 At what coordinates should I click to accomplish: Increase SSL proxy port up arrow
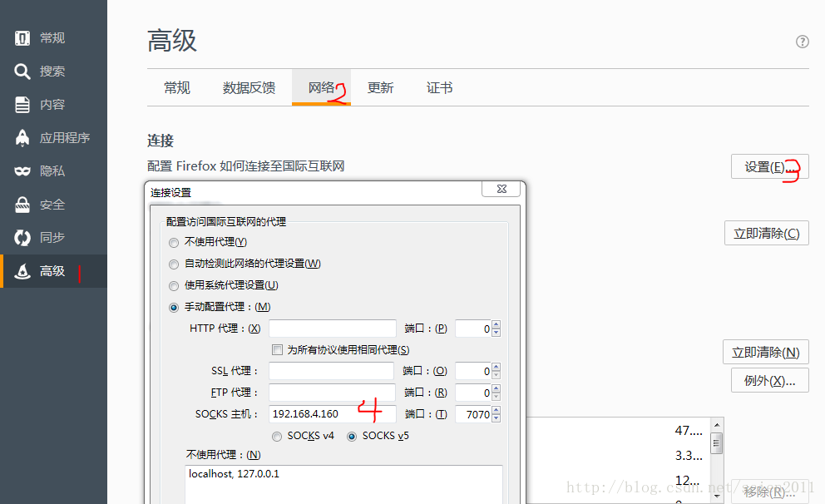point(496,368)
